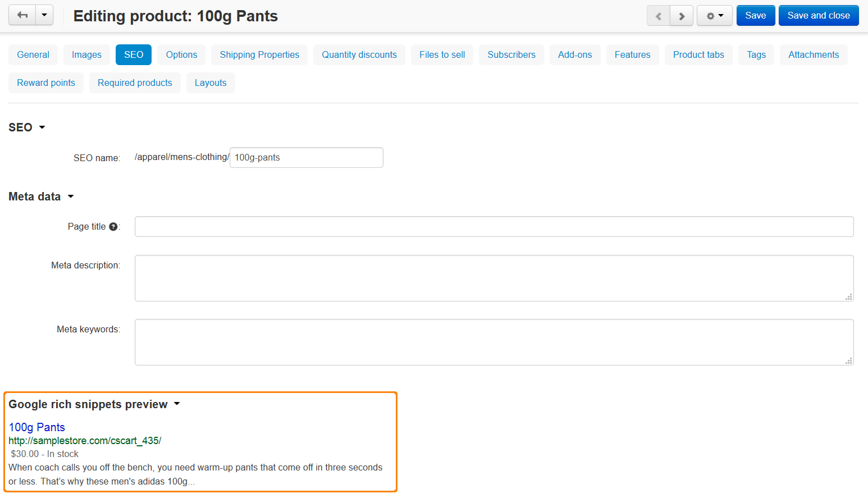Click Meta description resize handle
This screenshot has width=868, height=498.
point(849,297)
